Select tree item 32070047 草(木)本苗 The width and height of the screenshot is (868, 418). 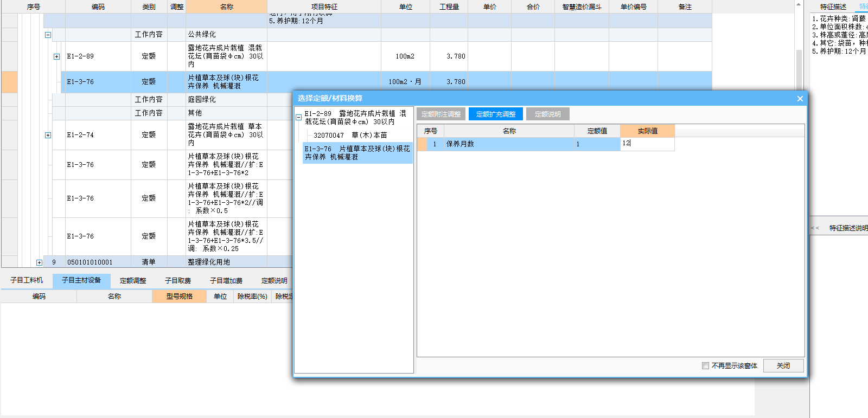click(x=350, y=136)
